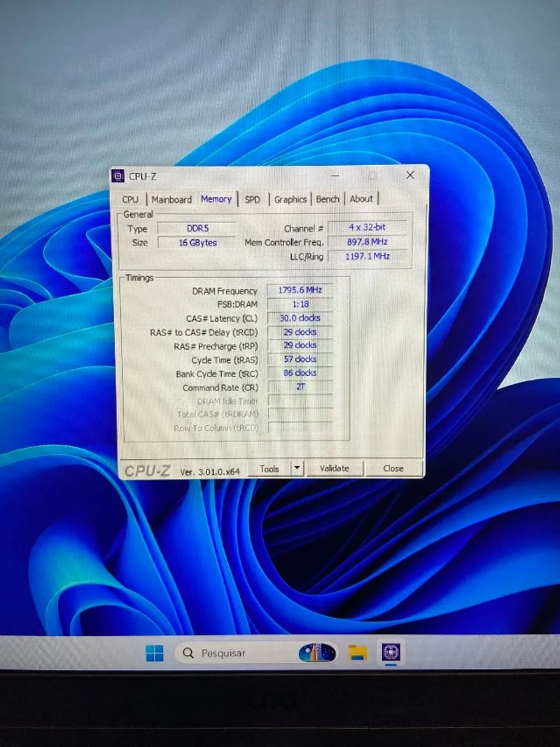
Task: Close CPU-Z with the X button
Action: click(x=410, y=175)
